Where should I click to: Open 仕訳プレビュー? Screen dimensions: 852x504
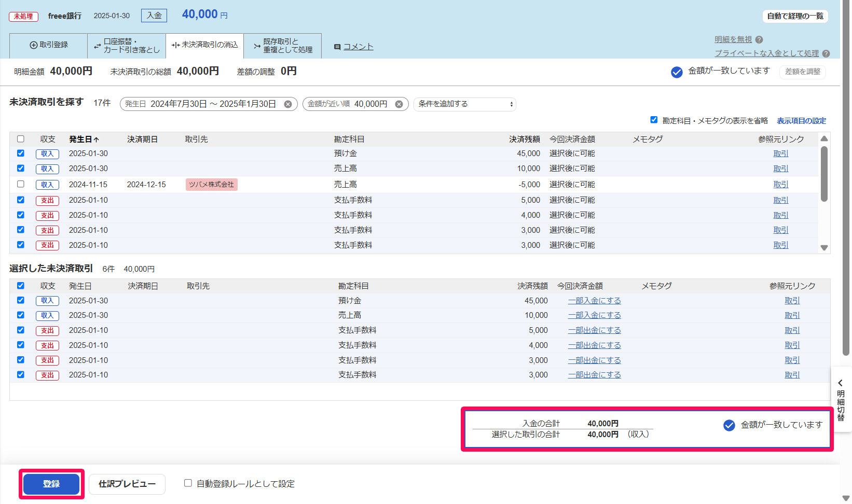click(127, 484)
